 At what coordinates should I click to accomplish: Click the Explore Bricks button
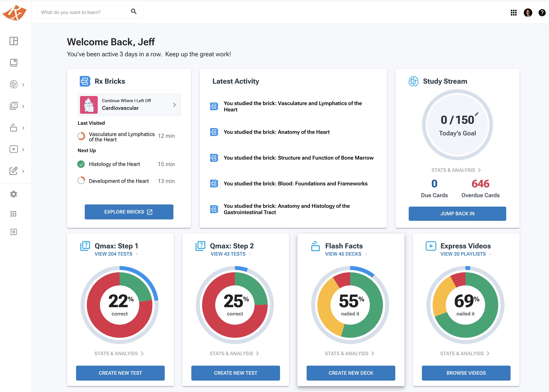click(129, 212)
